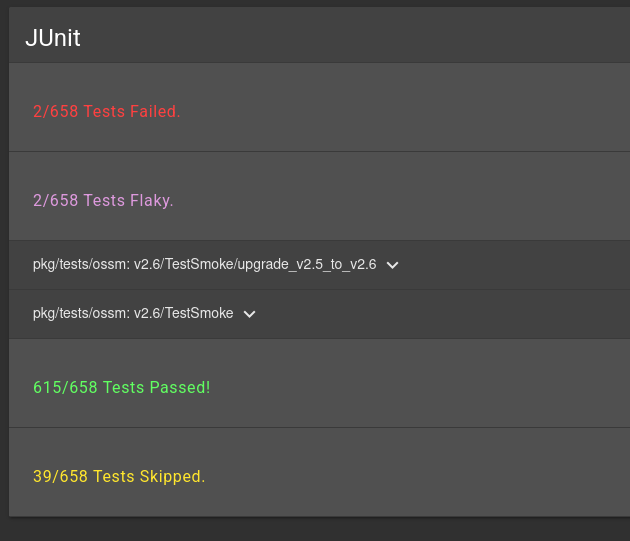Click the green Tests Passed label
The image size is (630, 541).
(x=122, y=387)
